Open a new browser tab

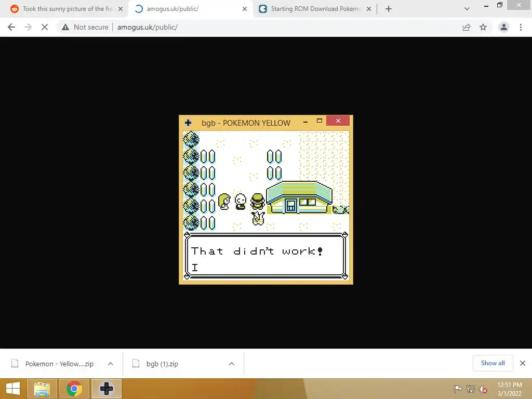pos(389,9)
